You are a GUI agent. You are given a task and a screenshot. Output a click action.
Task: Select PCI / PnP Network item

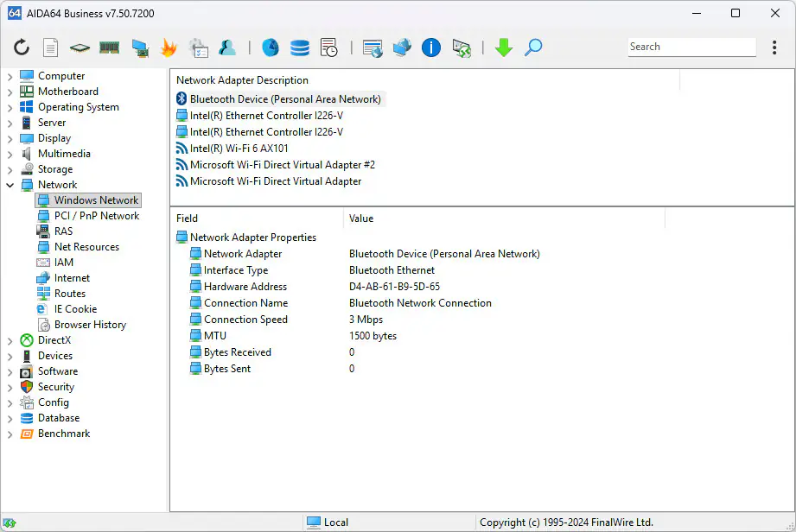(88, 216)
